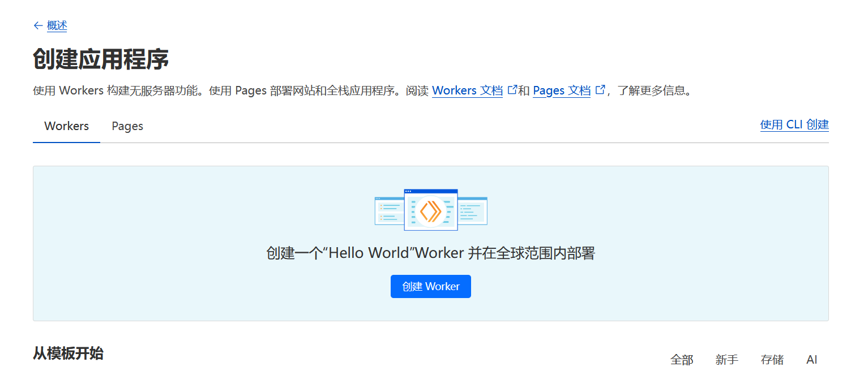
Task: Filter templates by 存储
Action: [772, 360]
